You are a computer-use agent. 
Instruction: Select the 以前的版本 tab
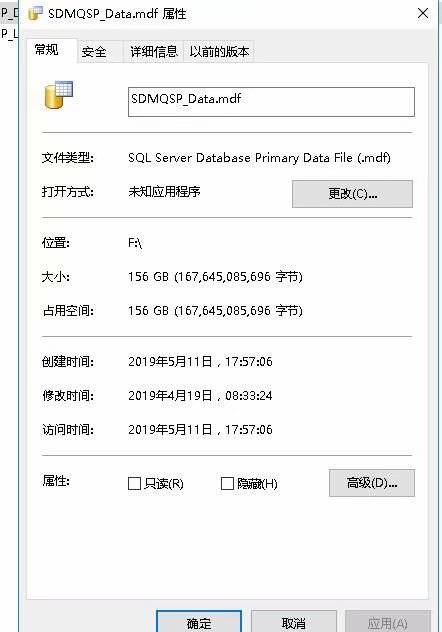coord(219,52)
